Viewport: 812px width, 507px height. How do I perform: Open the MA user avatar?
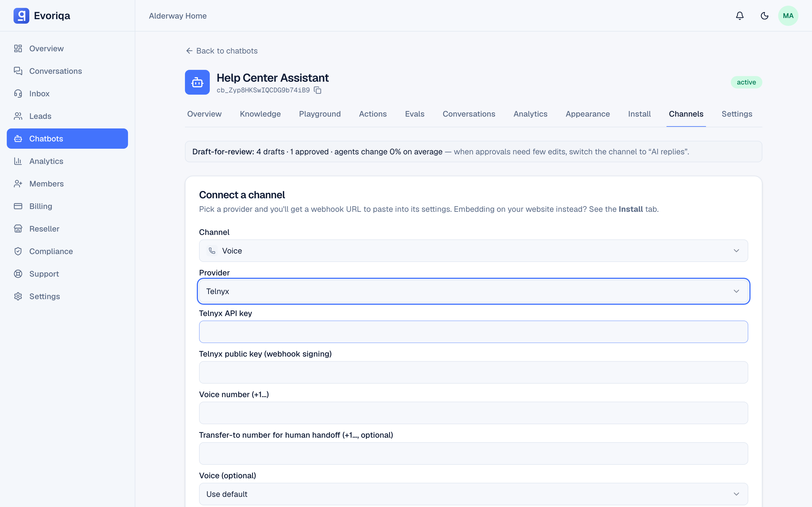tap(788, 16)
